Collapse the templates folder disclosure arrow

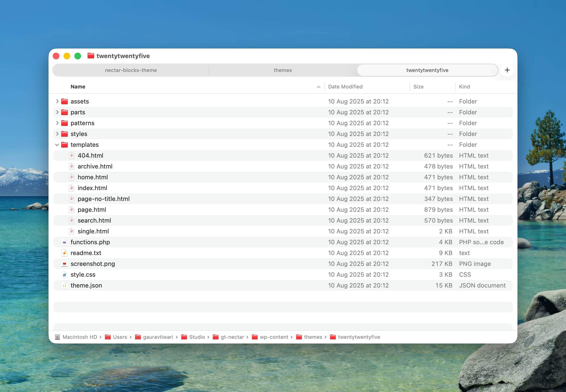click(x=57, y=145)
